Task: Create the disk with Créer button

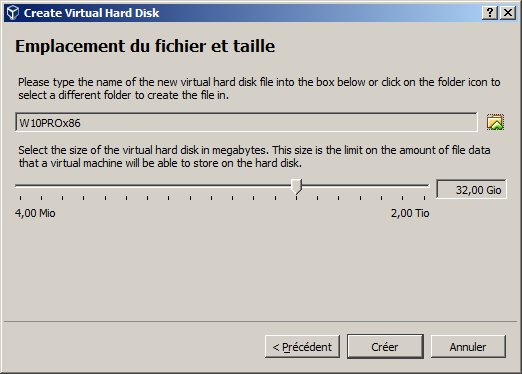Action: (385, 347)
